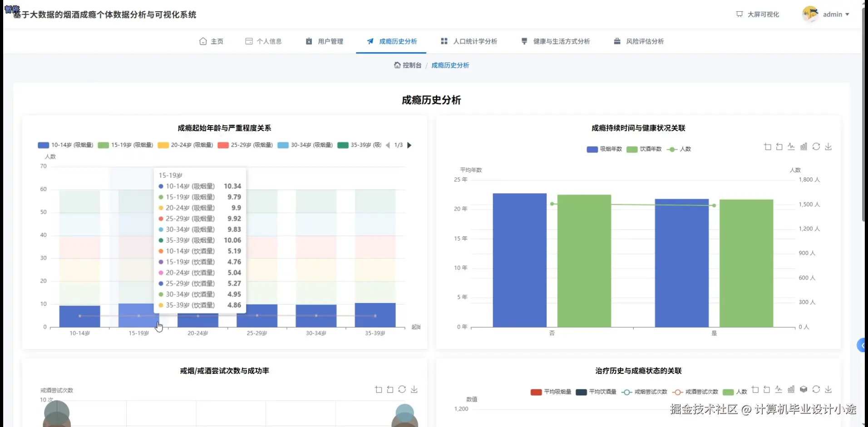Toggle 平均吸烟量 legend in 治疗历史 chart

[x=551, y=392]
